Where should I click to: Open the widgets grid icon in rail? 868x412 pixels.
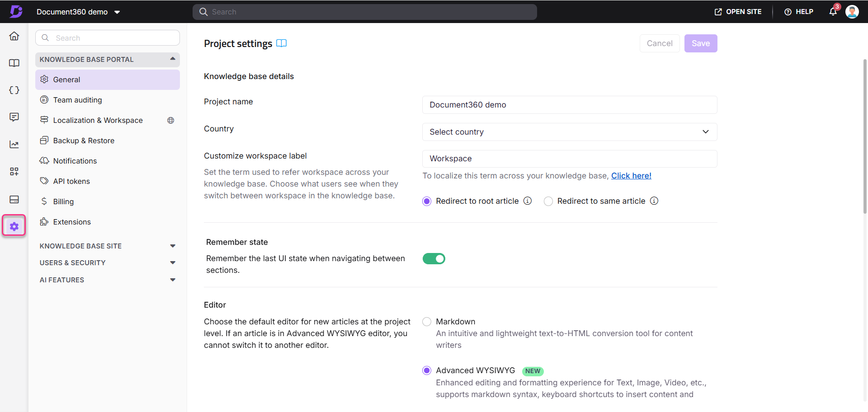[x=14, y=172]
